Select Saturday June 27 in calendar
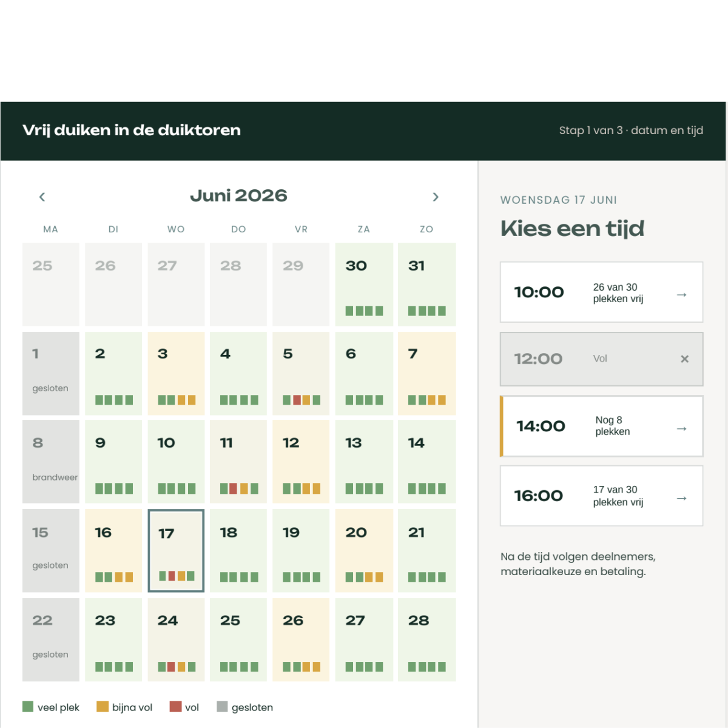This screenshot has height=728, width=728. coord(364,639)
